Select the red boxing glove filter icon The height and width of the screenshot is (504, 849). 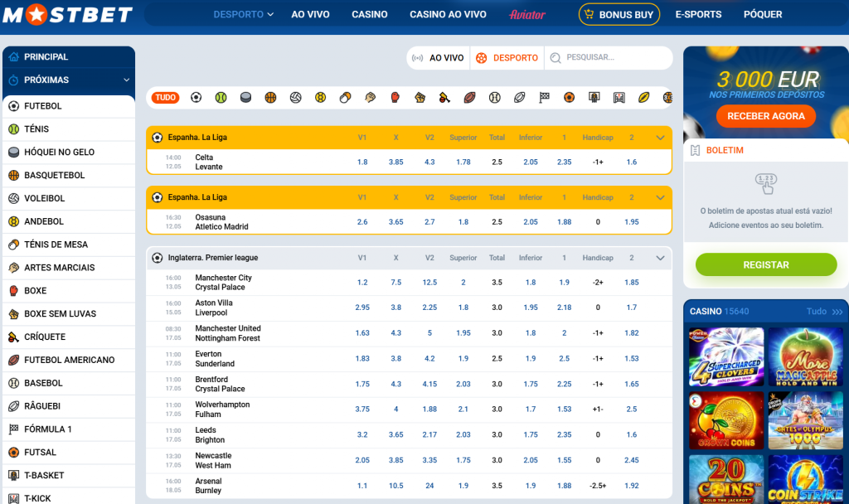coord(395,98)
